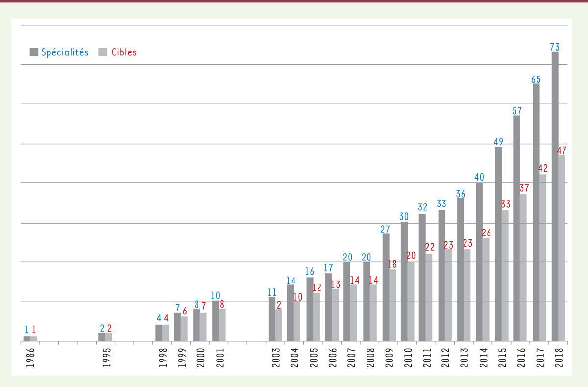Viewport: 588px width, 387px height.
Task: Click the 2018 Spécialités bar topped by 73
Action: (555, 196)
